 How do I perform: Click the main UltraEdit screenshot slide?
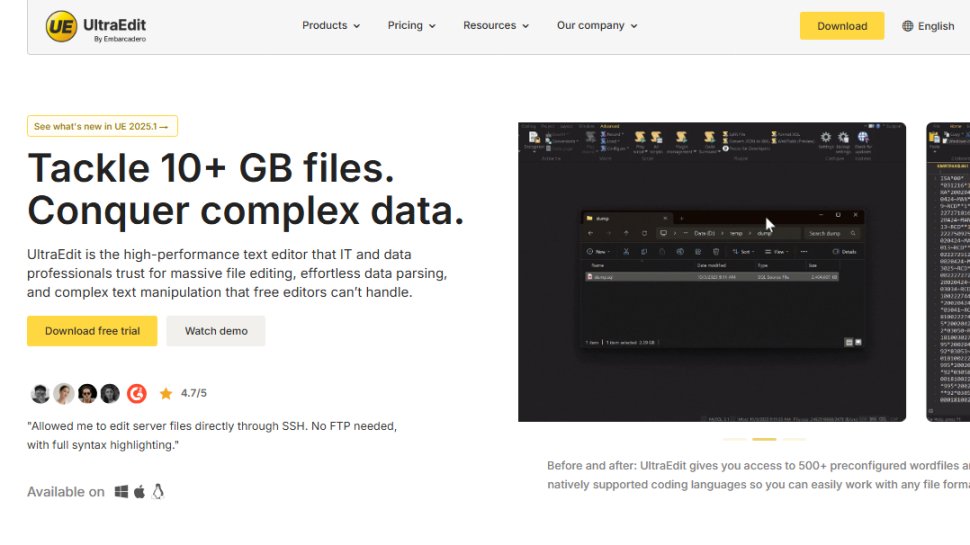(x=712, y=272)
